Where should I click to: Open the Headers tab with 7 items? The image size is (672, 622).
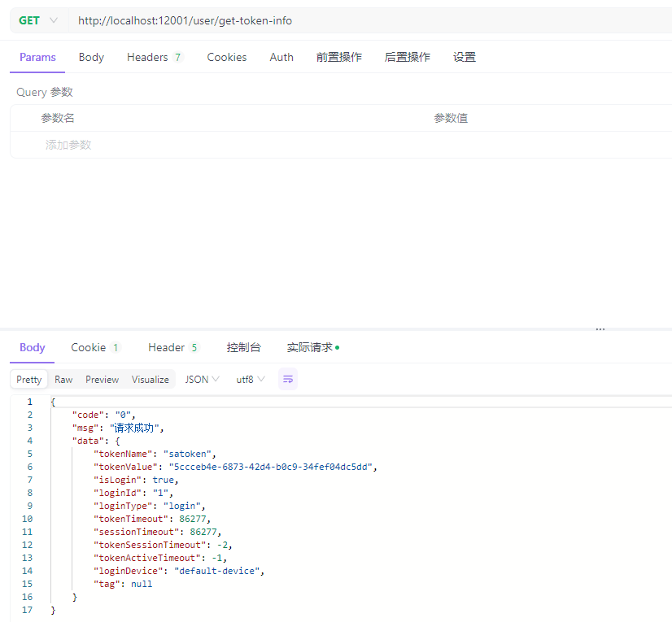155,57
